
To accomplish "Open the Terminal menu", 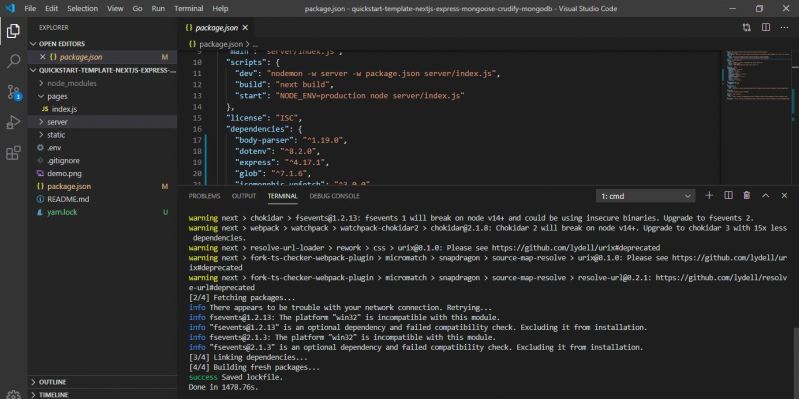I will click(x=189, y=9).
